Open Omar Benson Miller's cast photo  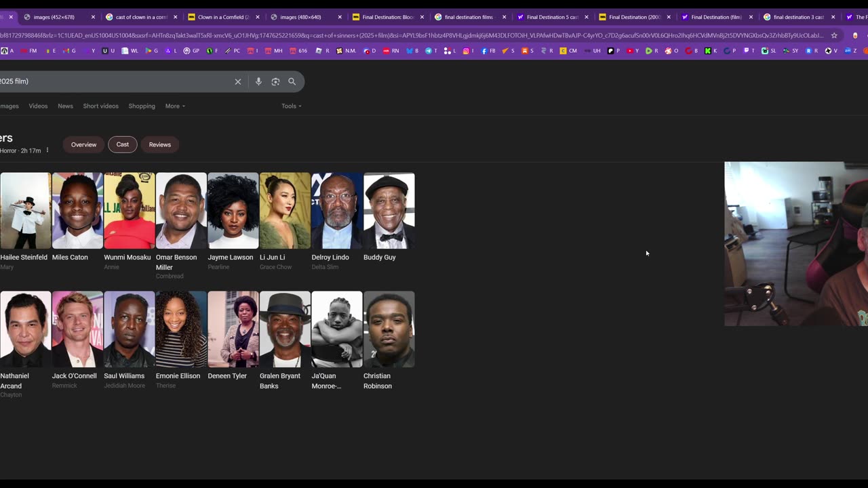[181, 211]
